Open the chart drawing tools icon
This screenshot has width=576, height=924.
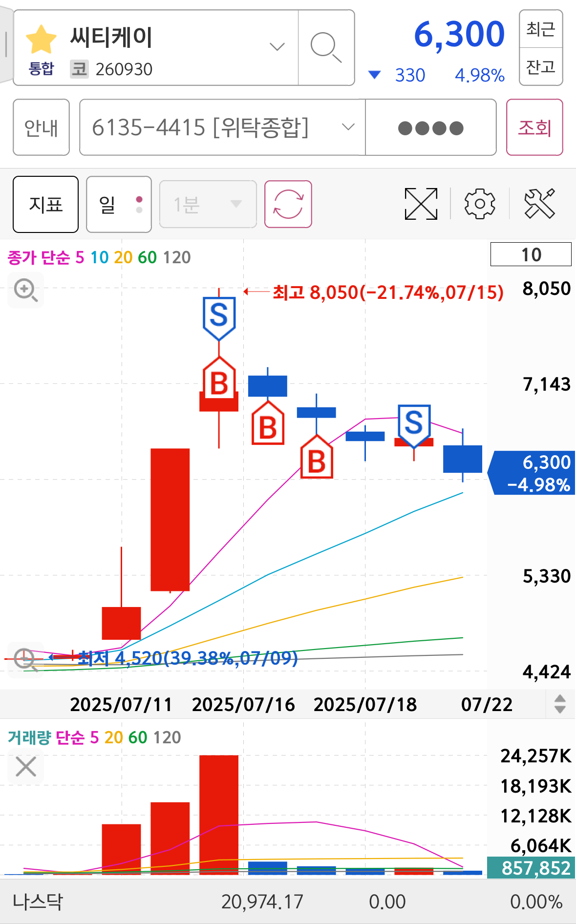pyautogui.click(x=539, y=204)
